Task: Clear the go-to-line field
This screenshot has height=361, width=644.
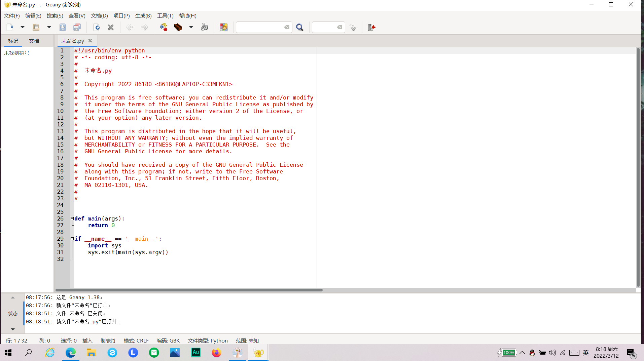Action: (x=340, y=27)
